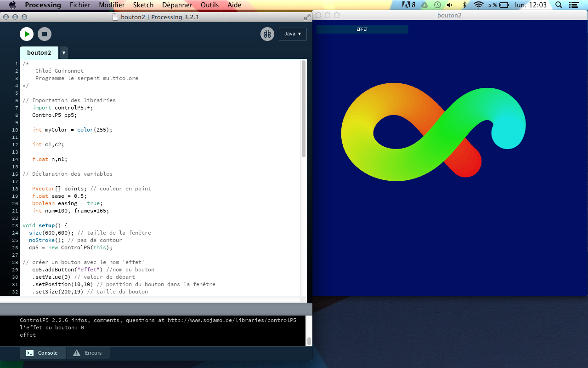Open the Dépanner menu
Viewport: 588px width, 368px height.
(177, 5)
